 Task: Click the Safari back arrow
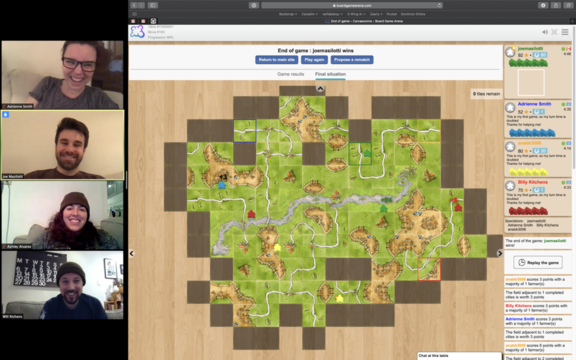(134, 5)
